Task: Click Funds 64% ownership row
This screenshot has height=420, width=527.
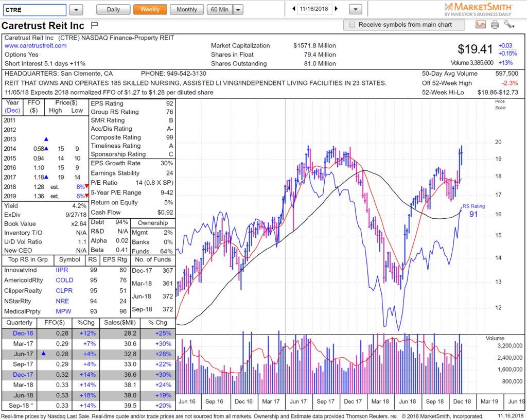Action: tap(152, 251)
